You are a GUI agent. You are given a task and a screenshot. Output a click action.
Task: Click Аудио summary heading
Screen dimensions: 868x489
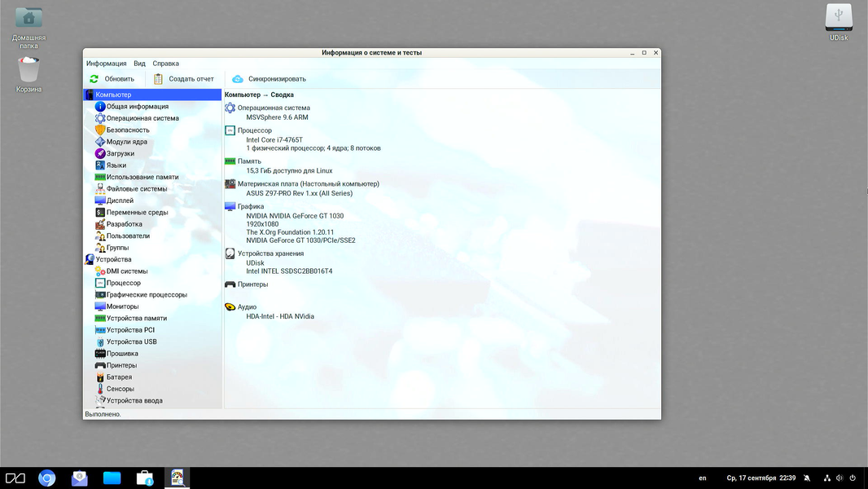(x=247, y=306)
